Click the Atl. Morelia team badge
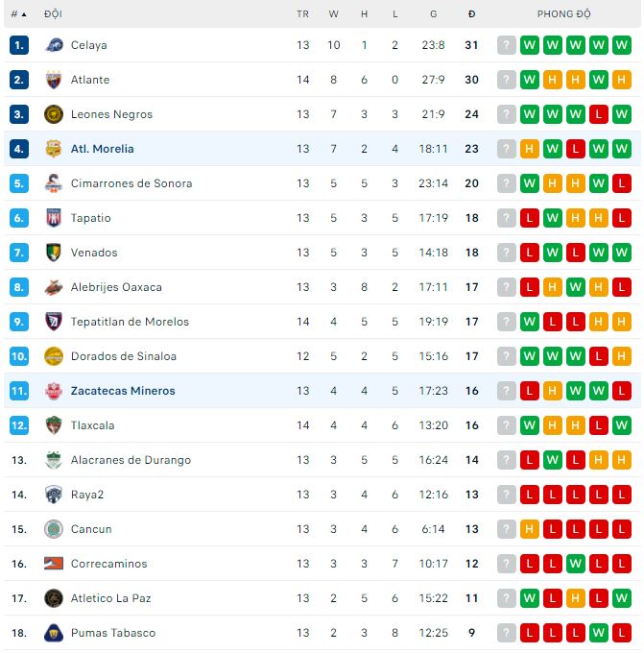The image size is (644, 653). (54, 149)
